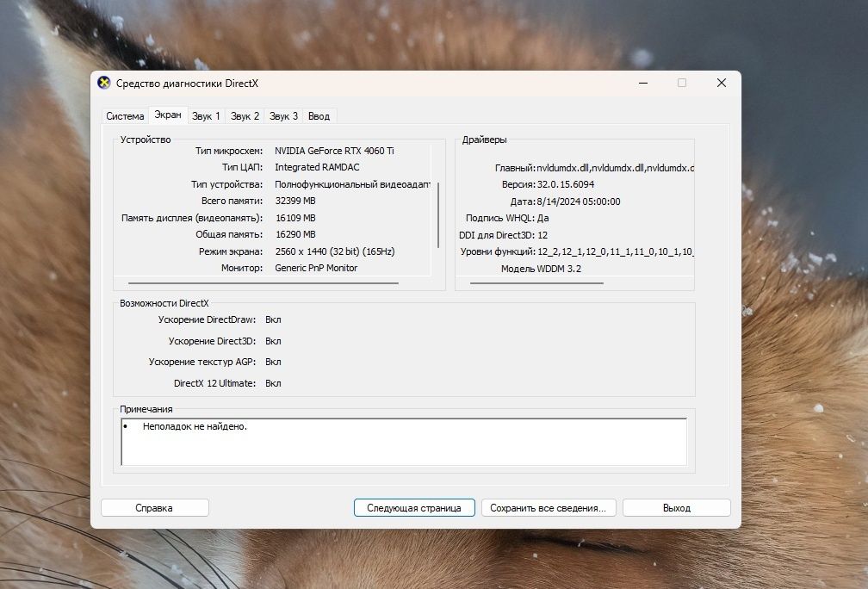Go to the Звук 3 tab
The image size is (868, 589).
pos(283,116)
